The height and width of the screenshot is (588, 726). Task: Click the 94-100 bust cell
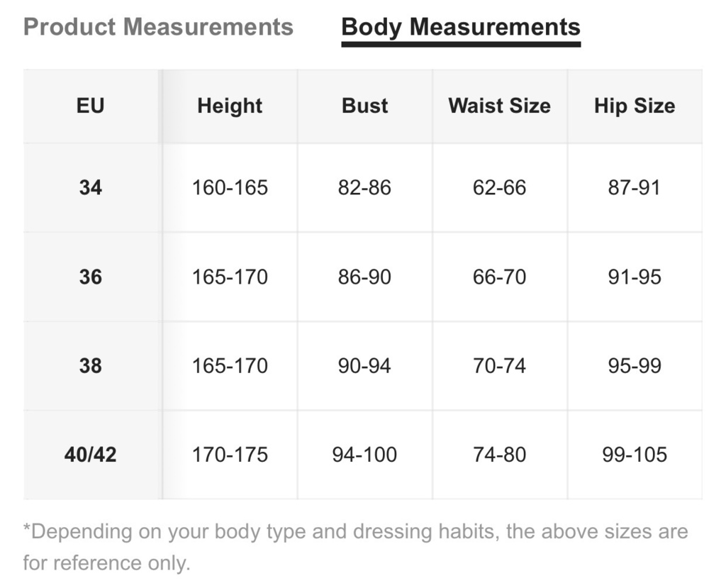pos(365,455)
